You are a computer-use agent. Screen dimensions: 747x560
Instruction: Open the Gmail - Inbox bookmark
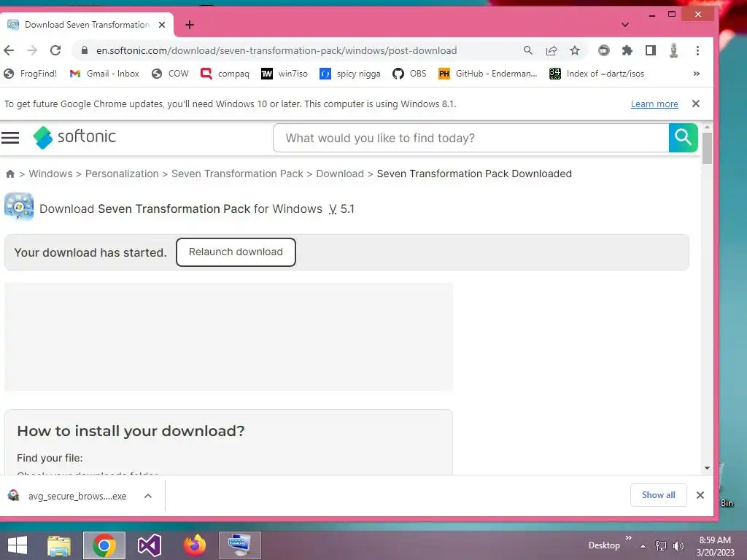click(x=104, y=74)
